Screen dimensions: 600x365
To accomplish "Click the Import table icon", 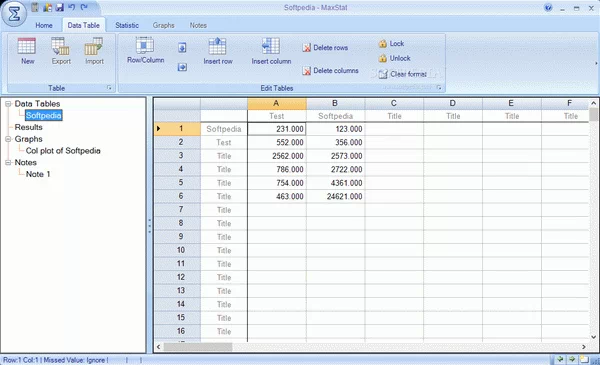I will tap(94, 51).
